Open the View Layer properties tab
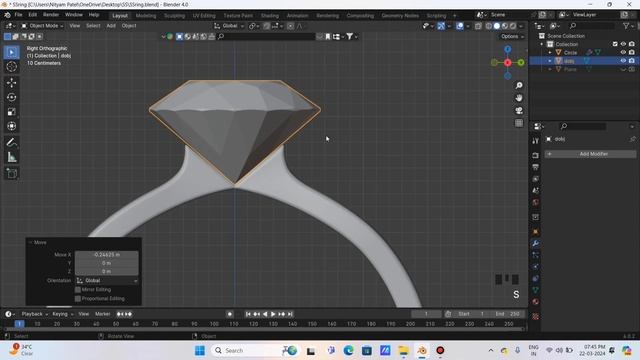The width and height of the screenshot is (640, 360). tap(536, 179)
